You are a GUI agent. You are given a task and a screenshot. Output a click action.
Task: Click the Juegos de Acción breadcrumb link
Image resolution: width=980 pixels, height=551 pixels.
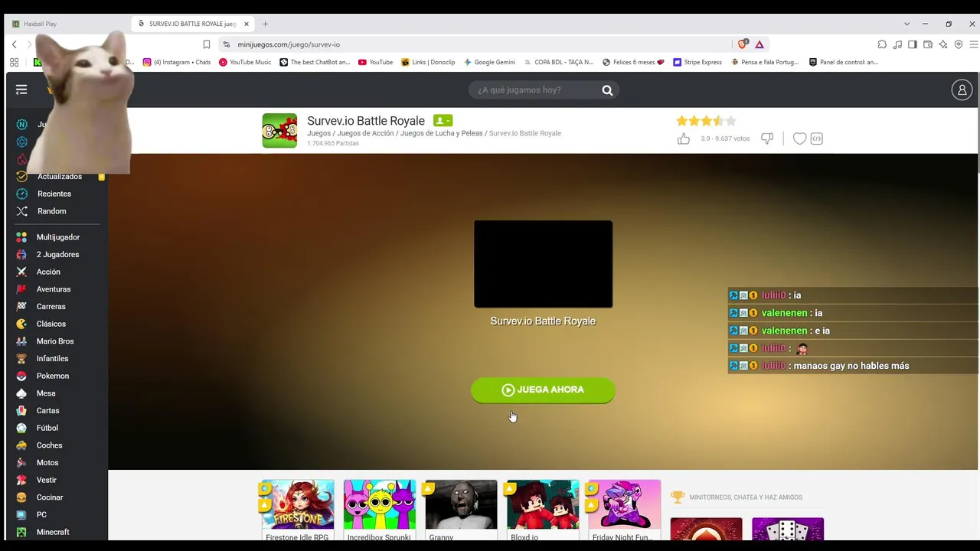pyautogui.click(x=365, y=133)
